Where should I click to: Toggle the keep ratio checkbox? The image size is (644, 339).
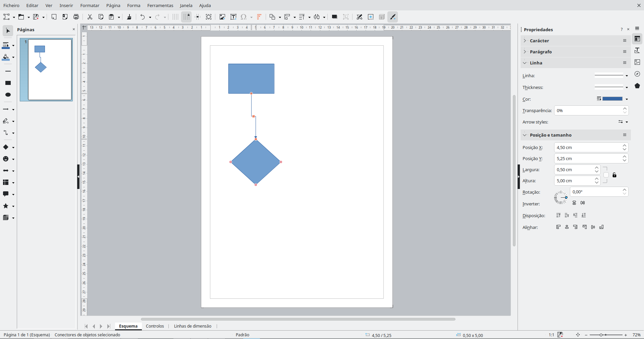coord(606,175)
